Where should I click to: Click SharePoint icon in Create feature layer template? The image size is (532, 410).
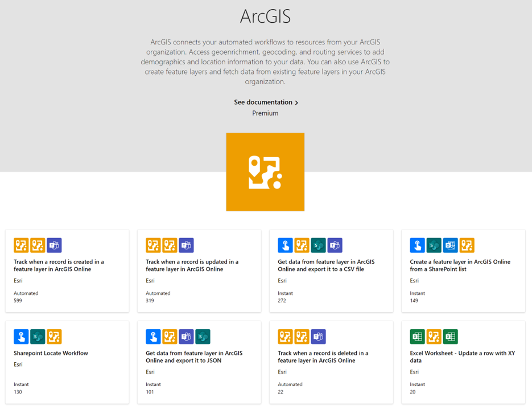tap(434, 245)
